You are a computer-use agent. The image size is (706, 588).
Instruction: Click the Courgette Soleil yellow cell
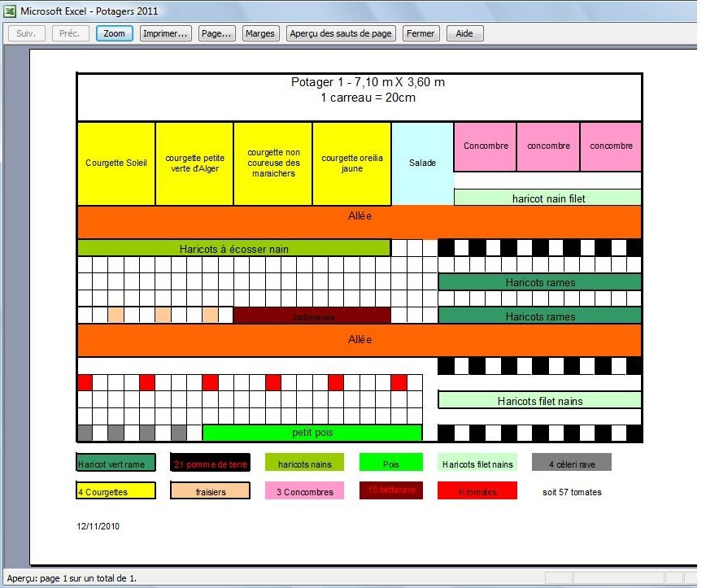pos(116,163)
